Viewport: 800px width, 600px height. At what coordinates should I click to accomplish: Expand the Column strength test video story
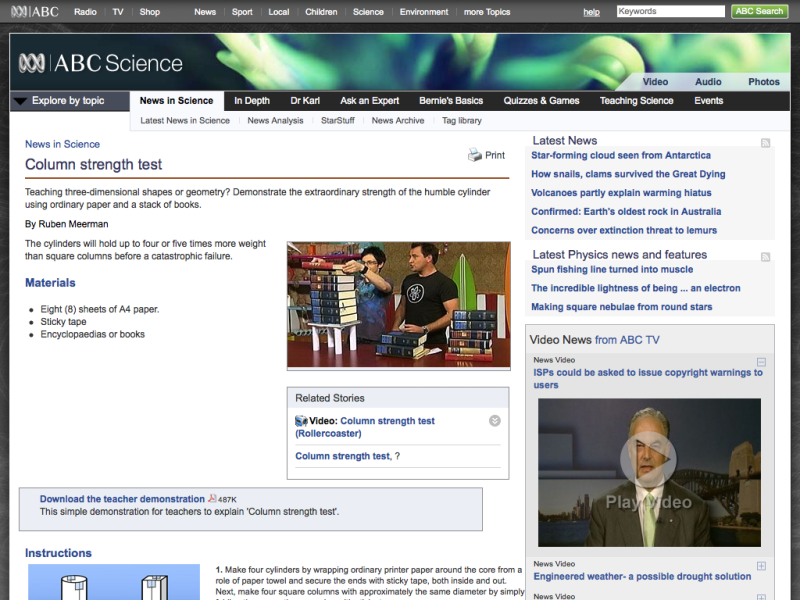pyautogui.click(x=494, y=421)
